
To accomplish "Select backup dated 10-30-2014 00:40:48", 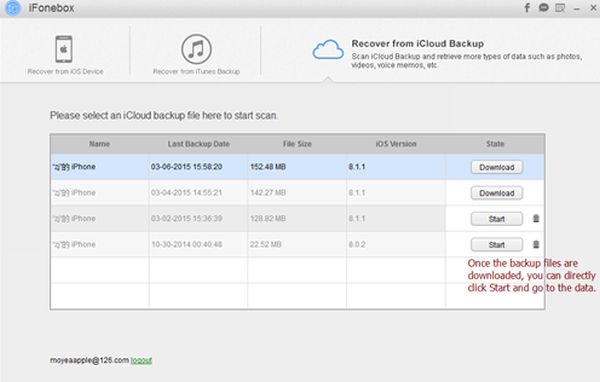I will [x=186, y=244].
